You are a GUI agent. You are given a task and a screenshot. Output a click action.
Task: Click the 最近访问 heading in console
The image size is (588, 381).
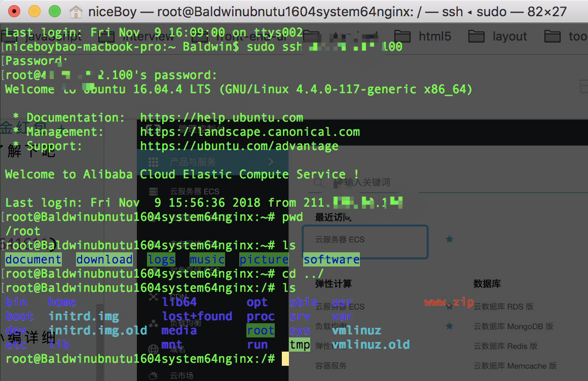pos(333,217)
